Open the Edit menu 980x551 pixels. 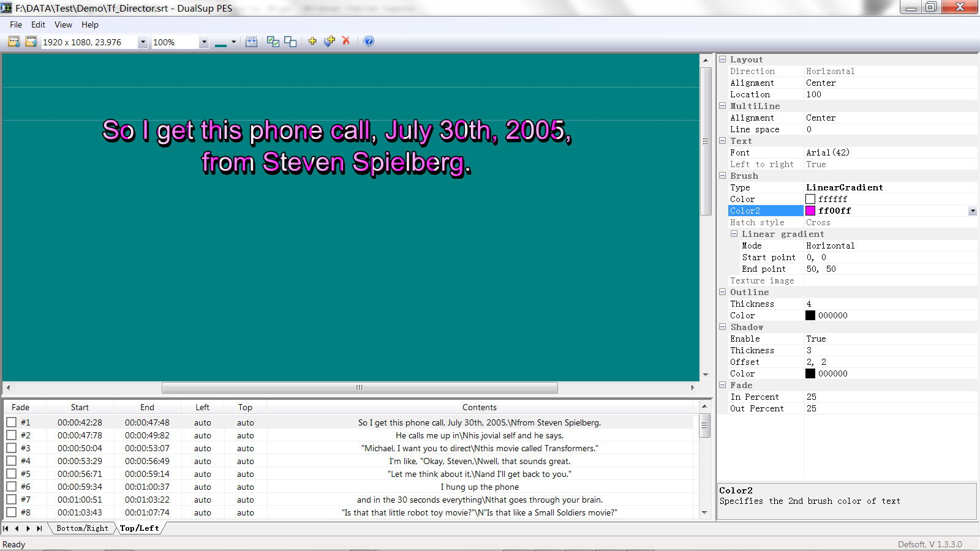pyautogui.click(x=38, y=24)
